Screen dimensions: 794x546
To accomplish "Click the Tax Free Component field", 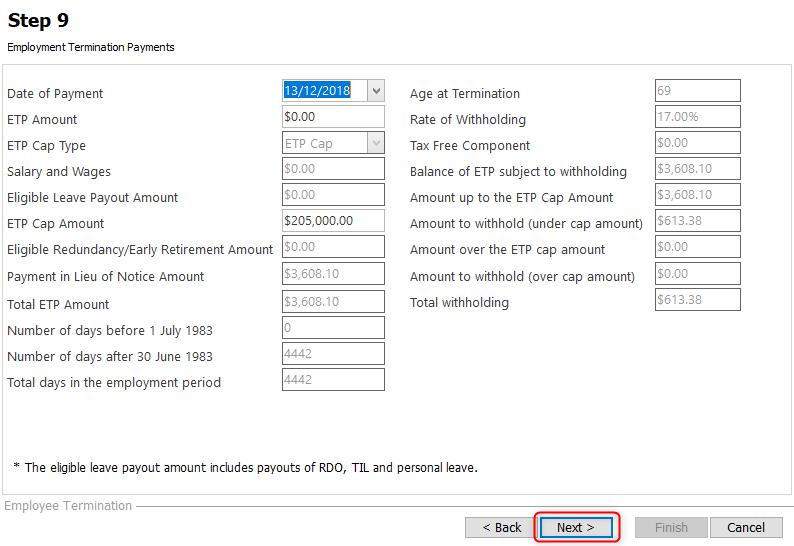I will (x=698, y=143).
